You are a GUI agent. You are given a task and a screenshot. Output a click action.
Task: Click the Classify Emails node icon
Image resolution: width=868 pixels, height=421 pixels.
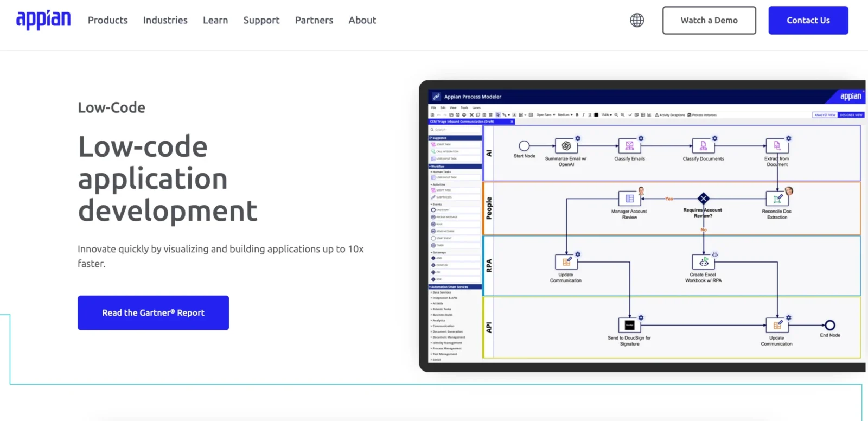coord(629,146)
